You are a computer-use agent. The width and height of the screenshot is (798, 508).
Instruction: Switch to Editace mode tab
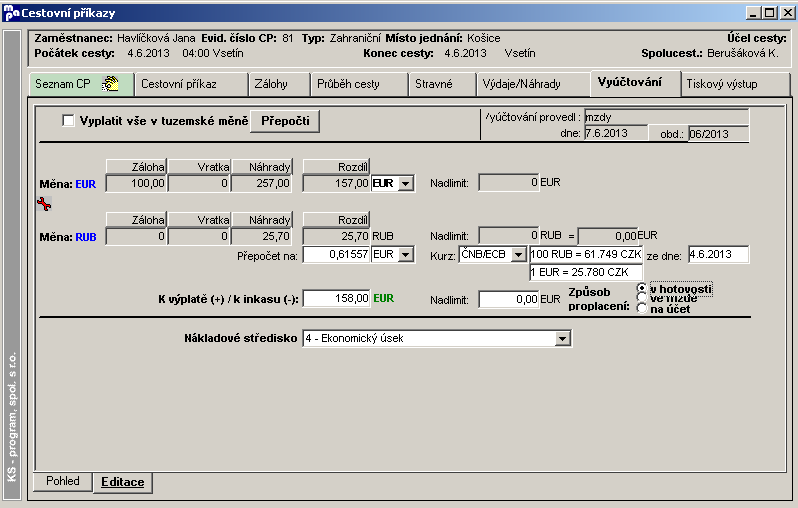(x=123, y=482)
